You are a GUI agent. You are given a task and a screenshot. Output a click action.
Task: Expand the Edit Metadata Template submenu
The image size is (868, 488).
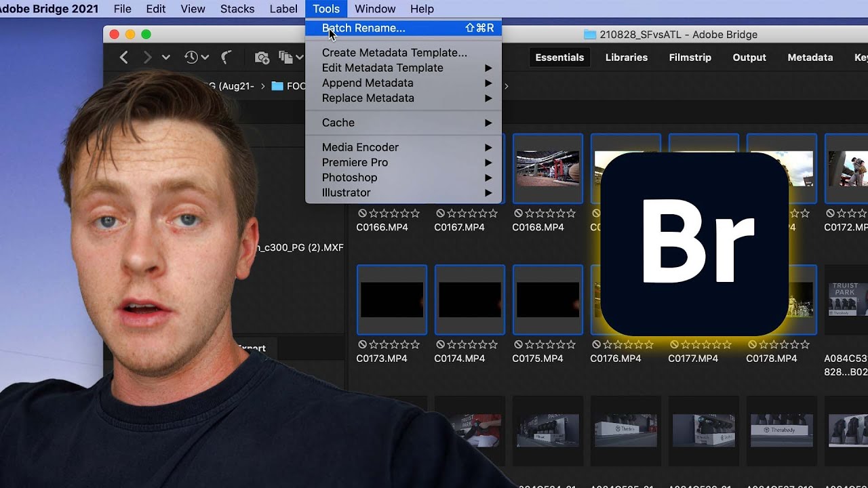point(488,68)
